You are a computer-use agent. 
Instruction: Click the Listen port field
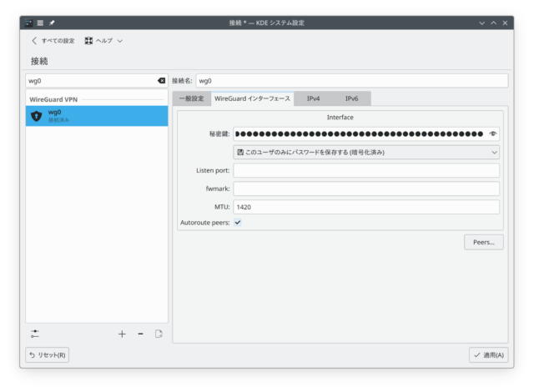[366, 170]
